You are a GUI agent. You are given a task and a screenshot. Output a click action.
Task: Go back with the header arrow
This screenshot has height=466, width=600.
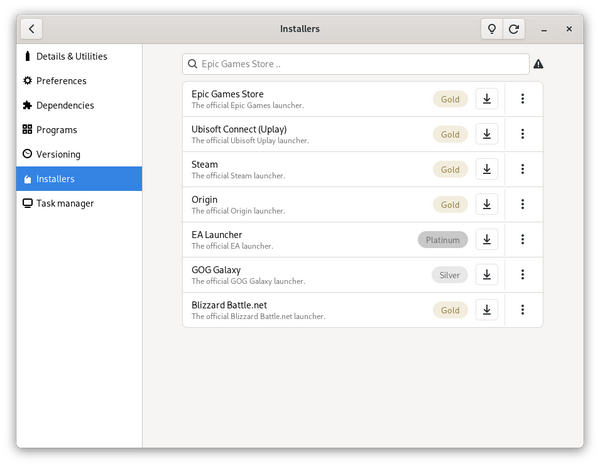[x=31, y=29]
